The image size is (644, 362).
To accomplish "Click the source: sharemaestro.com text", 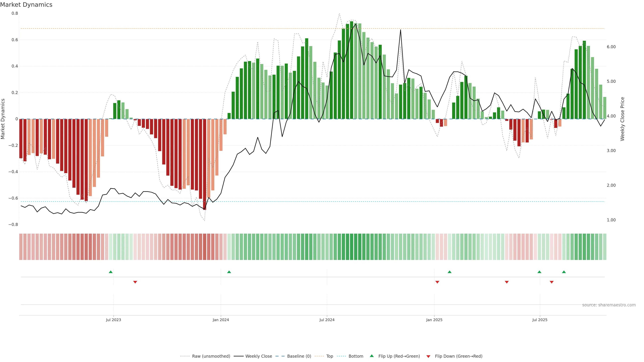I will point(609,305).
